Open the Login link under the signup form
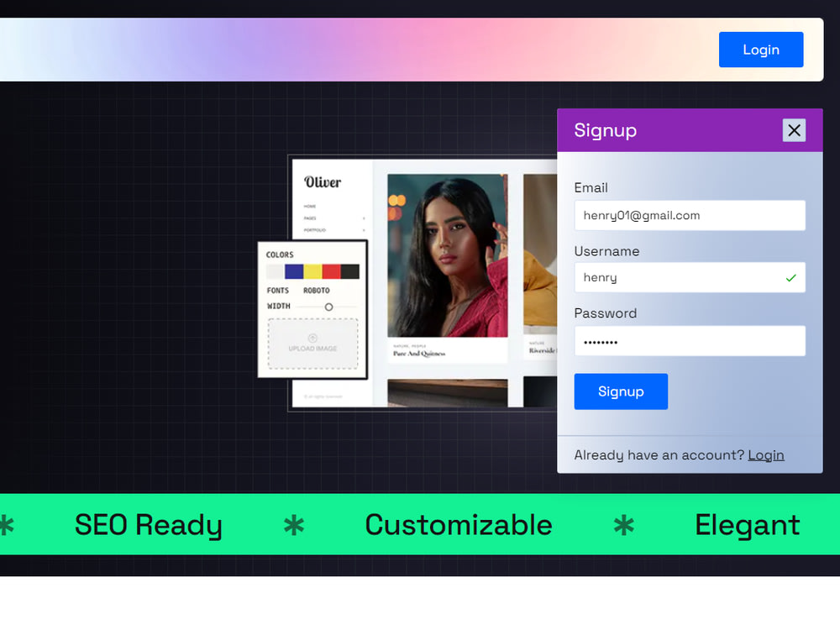The image size is (840, 630). tap(765, 454)
